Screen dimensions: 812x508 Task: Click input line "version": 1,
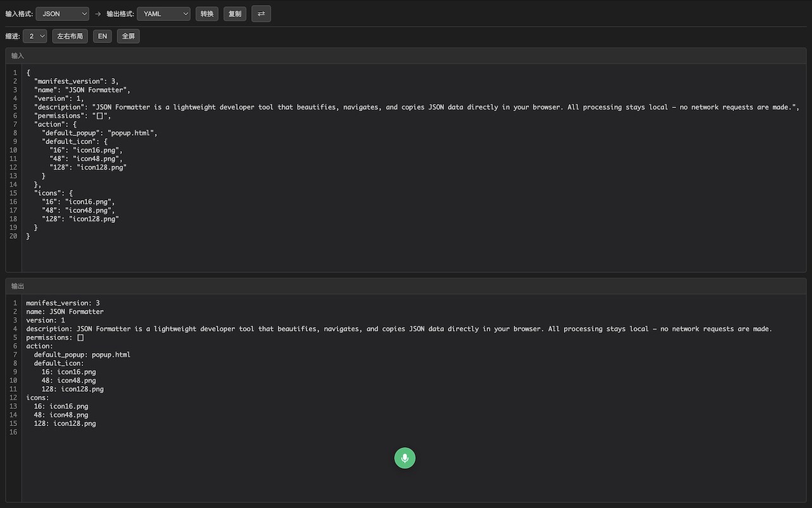(x=59, y=98)
